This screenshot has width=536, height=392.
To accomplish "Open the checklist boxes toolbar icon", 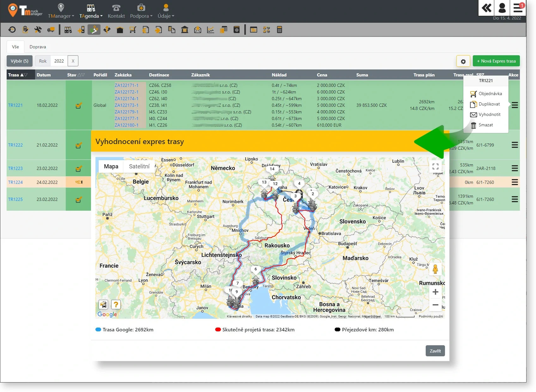I will tap(266, 30).
